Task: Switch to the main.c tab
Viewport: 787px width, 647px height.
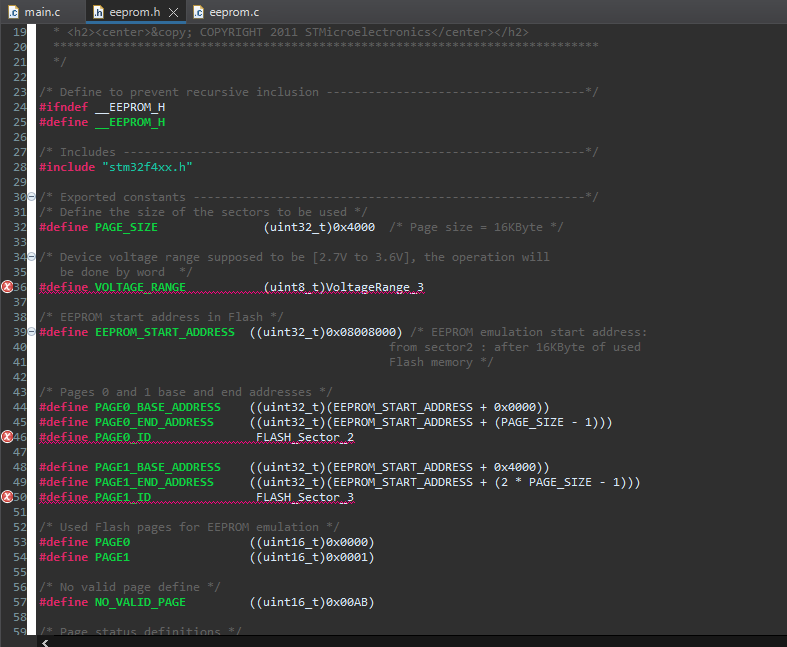Action: [40, 12]
